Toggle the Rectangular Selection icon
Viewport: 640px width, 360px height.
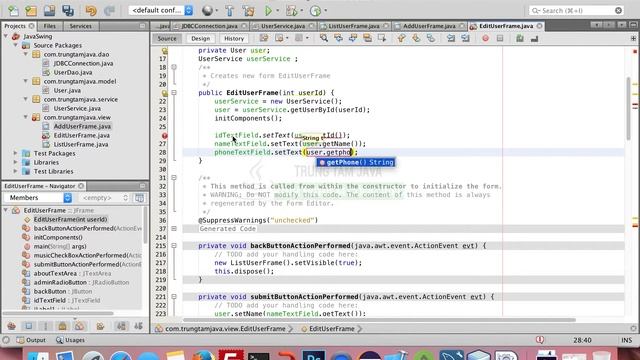tap(382, 38)
